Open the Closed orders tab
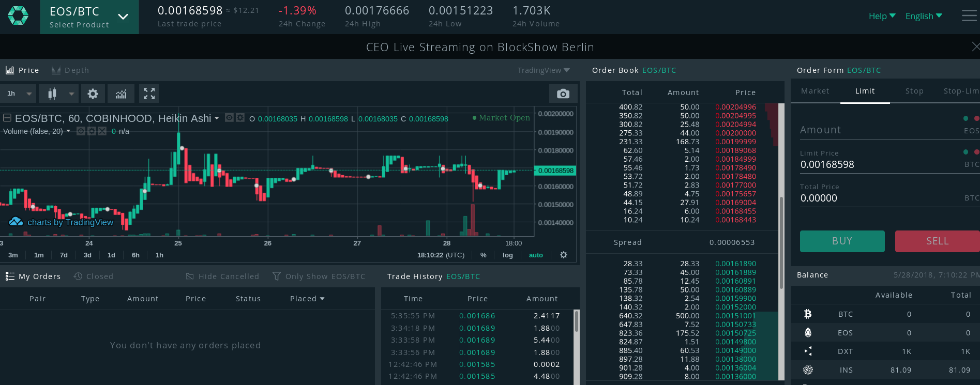Image resolution: width=980 pixels, height=385 pixels. 94,276
